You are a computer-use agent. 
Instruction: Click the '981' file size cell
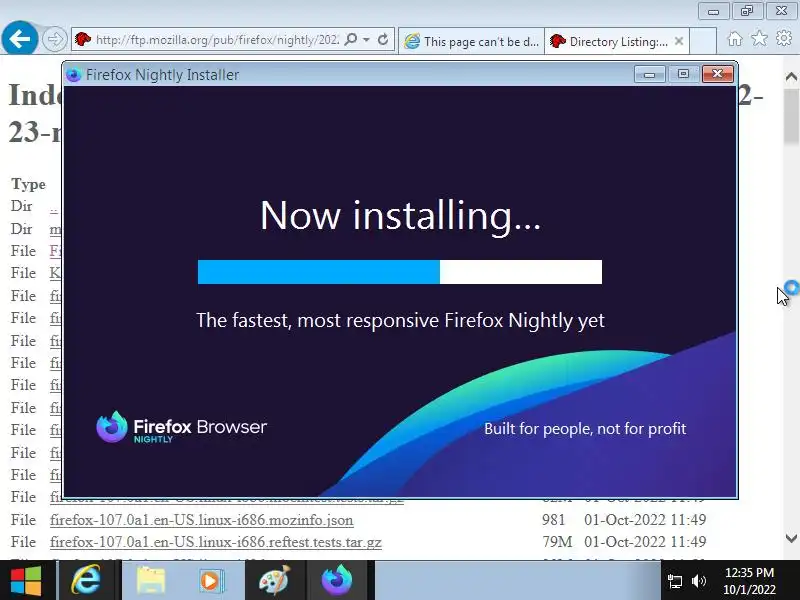[554, 520]
